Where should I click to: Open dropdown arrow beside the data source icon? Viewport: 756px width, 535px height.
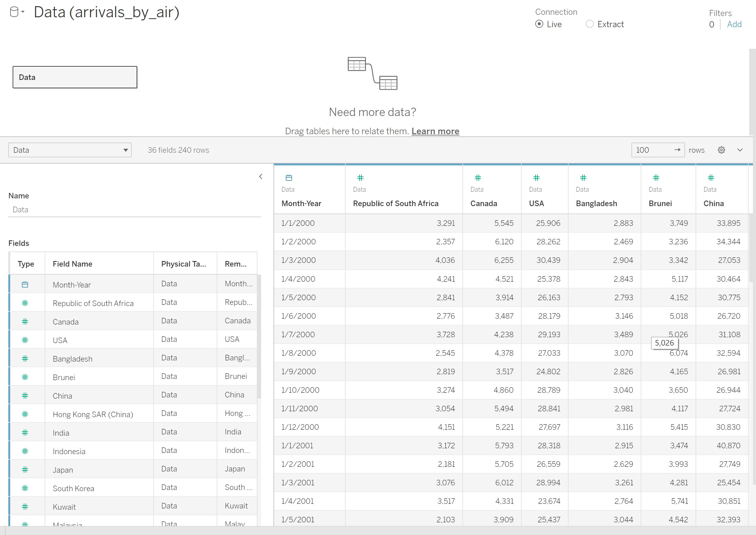click(23, 12)
